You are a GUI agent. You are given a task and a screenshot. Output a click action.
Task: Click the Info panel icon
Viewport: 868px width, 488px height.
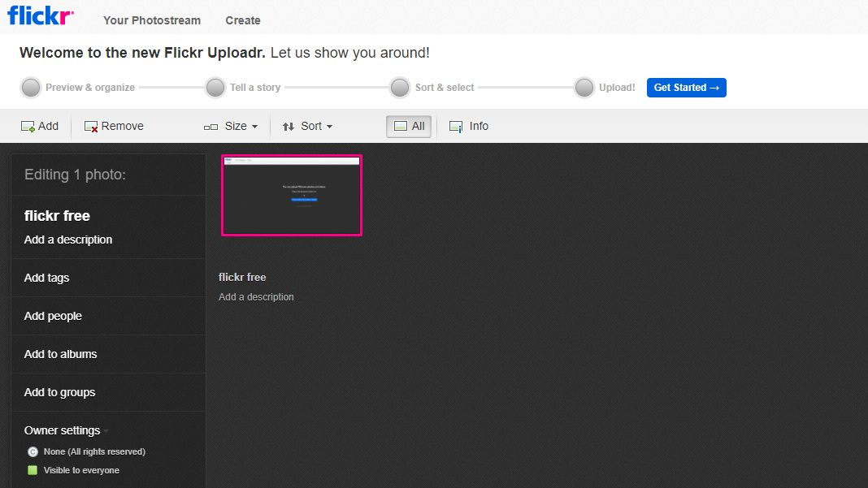[456, 127]
